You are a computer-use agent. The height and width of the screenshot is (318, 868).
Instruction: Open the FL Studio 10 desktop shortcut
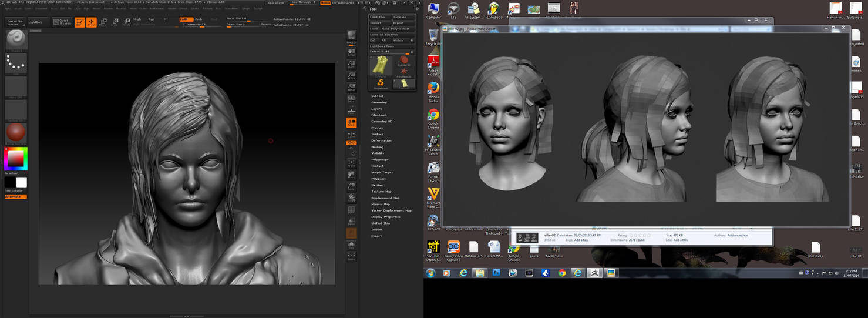493,11
